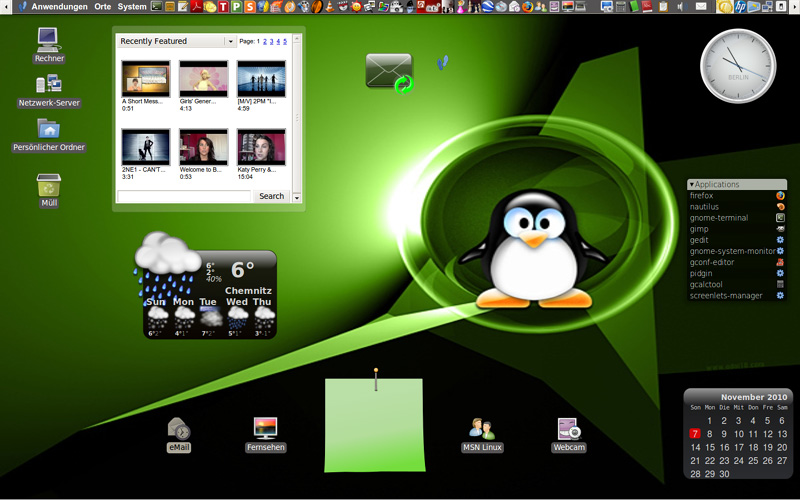This screenshot has width=800, height=500.
Task: Open the green P PlanMaker launcher
Action: 236,7
